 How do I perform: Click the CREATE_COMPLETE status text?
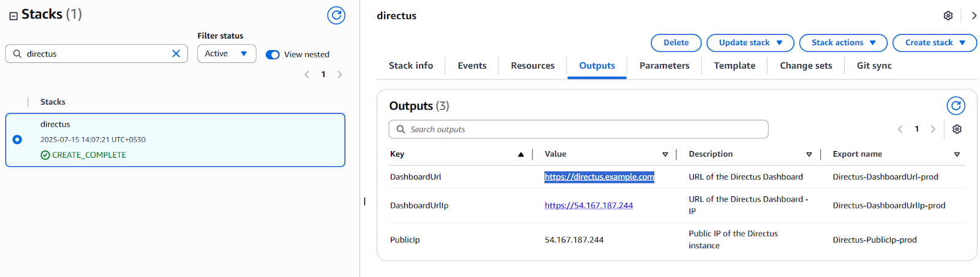(89, 155)
